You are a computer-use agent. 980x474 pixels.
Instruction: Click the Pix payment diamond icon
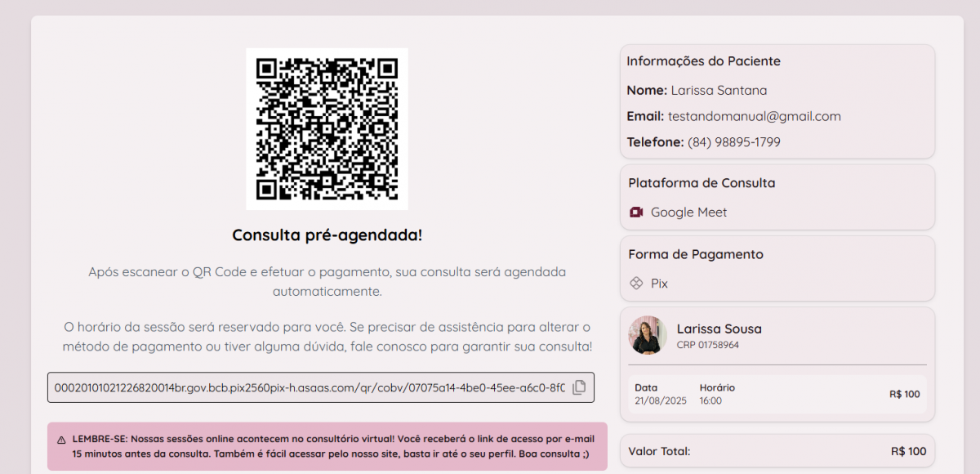[636, 284]
